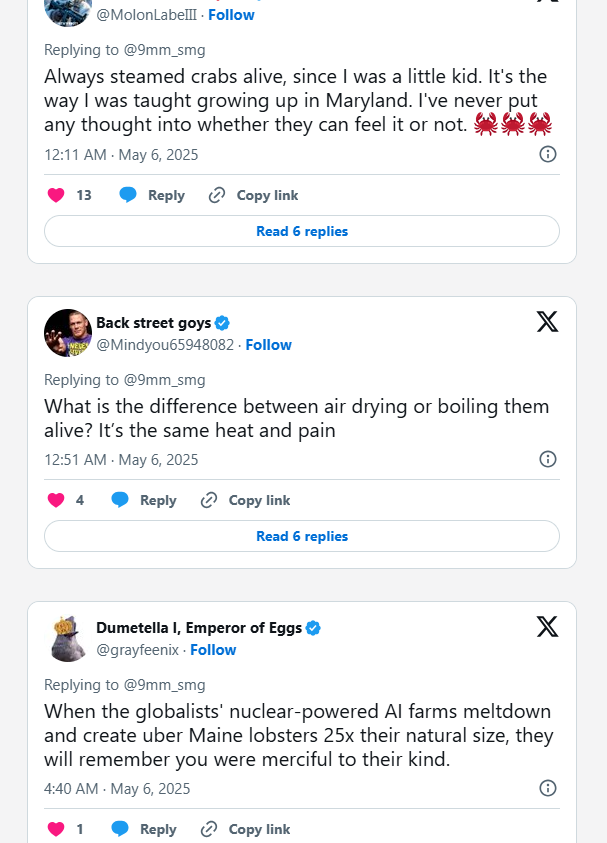
Task: Click the reply bubble icon under the crabs tweet
Action: click(x=128, y=195)
